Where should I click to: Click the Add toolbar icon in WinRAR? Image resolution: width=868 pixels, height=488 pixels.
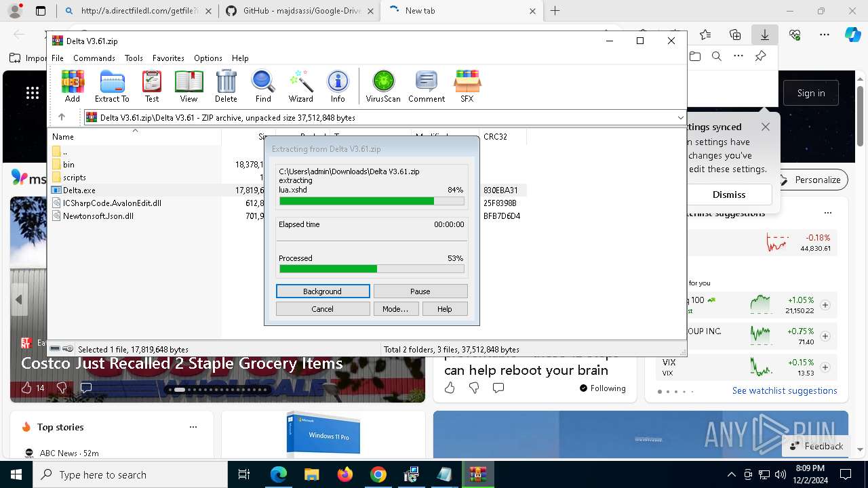(x=73, y=86)
